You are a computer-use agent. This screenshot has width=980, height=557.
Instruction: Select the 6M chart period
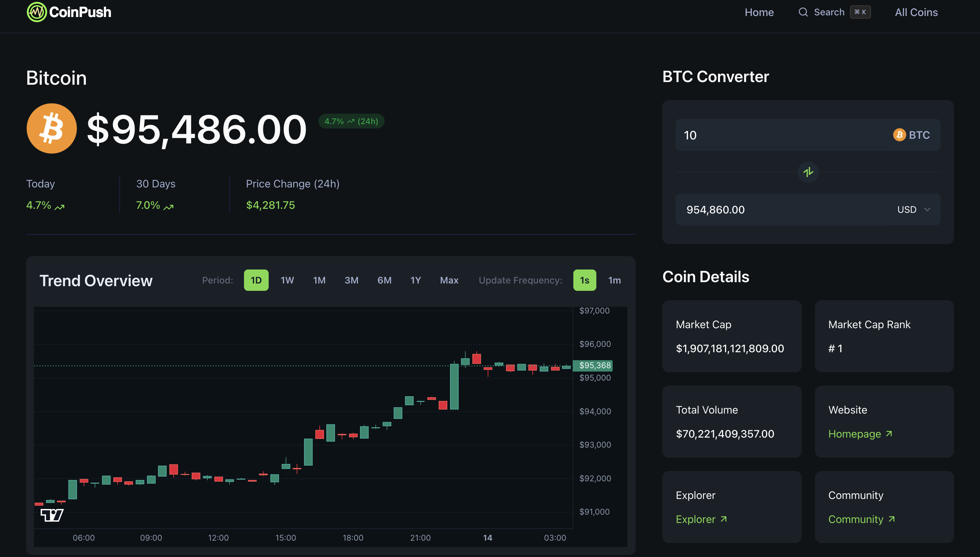[385, 280]
